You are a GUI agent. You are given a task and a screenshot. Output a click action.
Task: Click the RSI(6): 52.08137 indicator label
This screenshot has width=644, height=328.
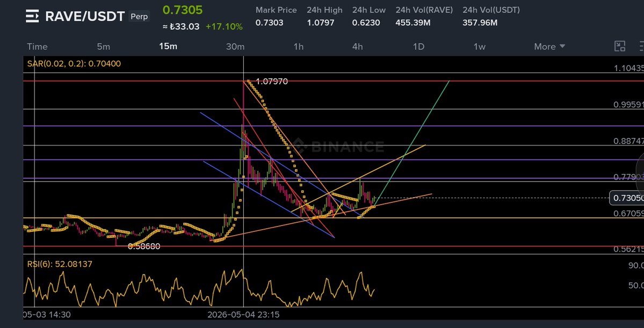pos(60,264)
